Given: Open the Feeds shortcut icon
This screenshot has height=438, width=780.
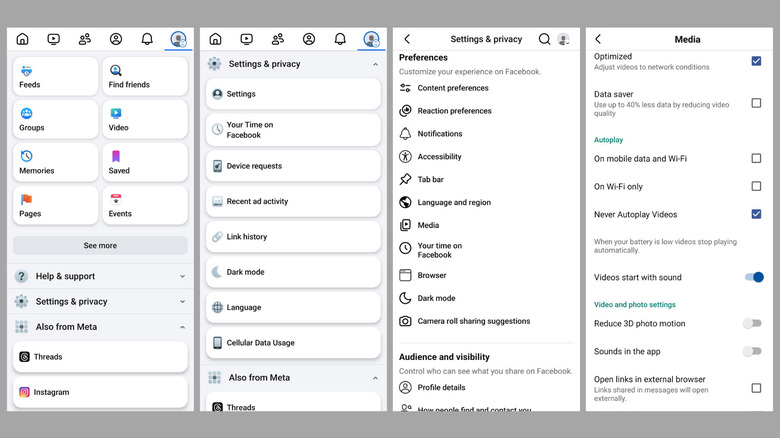Looking at the screenshot, I should point(26,71).
